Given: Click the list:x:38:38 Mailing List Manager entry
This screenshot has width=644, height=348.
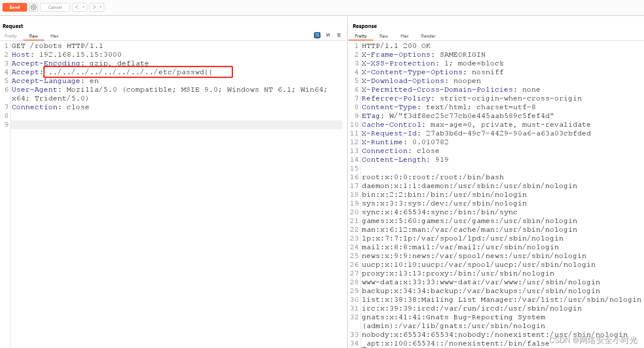Looking at the screenshot, I should click(x=502, y=300).
